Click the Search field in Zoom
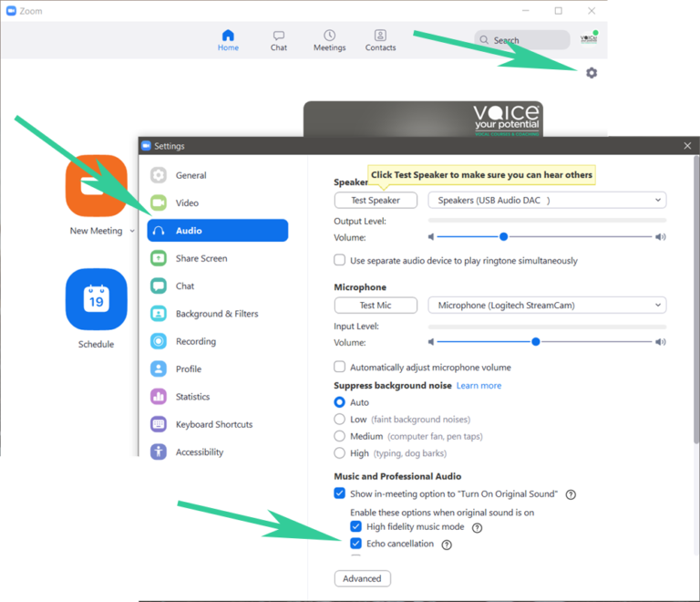This screenshot has height=602, width=700. (522, 40)
